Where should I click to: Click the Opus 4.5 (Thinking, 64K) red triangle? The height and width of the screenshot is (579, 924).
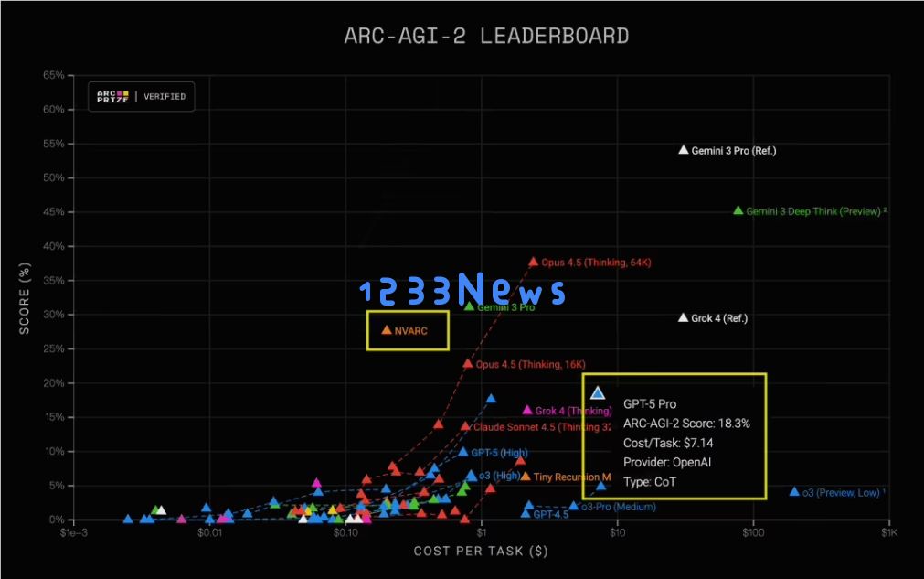534,262
